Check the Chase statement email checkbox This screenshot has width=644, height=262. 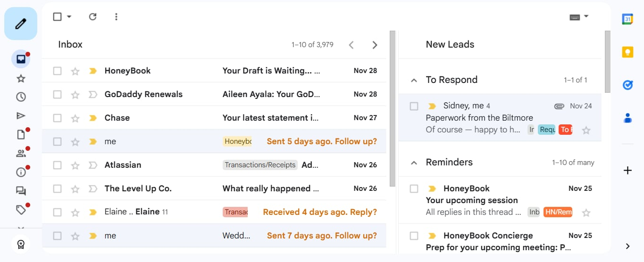[58, 118]
